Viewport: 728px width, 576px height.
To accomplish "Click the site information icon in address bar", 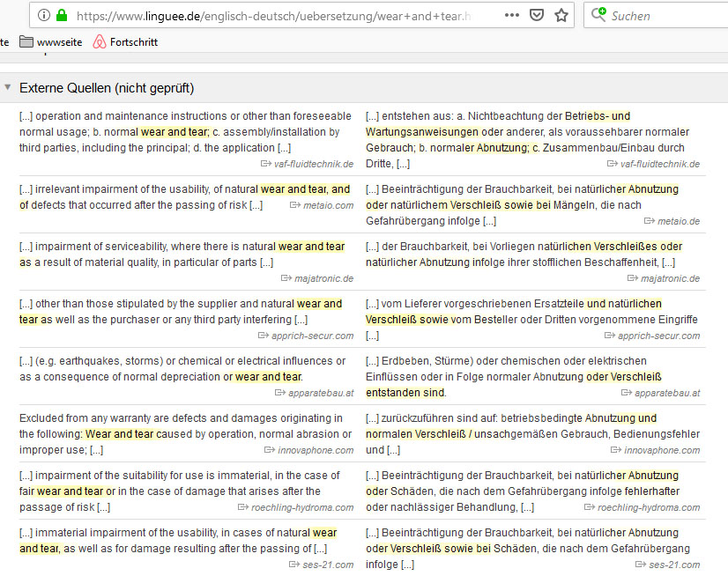I will [44, 16].
